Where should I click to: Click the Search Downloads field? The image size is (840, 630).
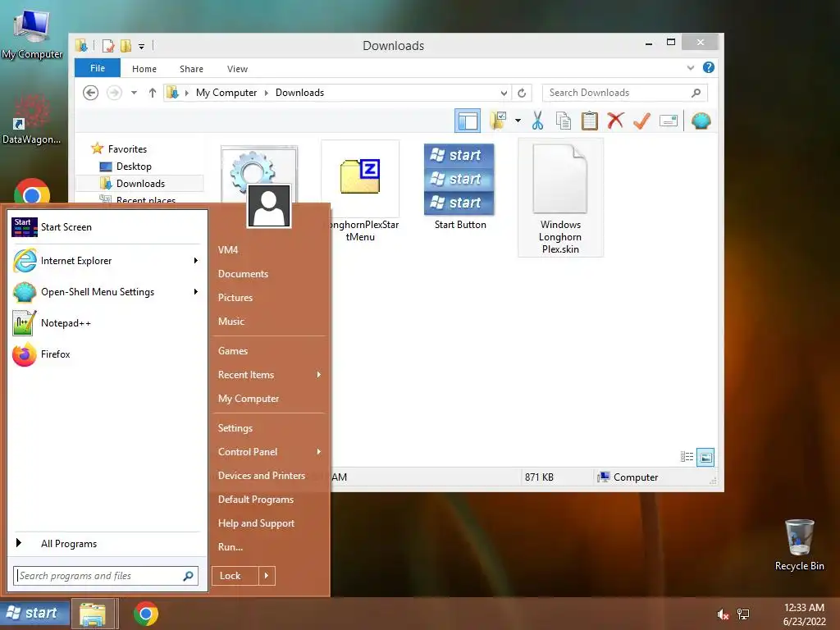[x=624, y=93]
